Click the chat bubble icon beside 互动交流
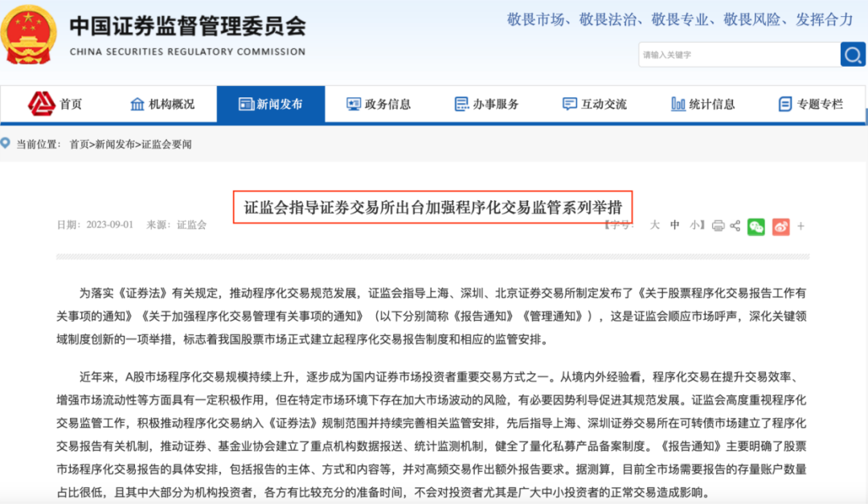The width and height of the screenshot is (868, 504). [569, 104]
